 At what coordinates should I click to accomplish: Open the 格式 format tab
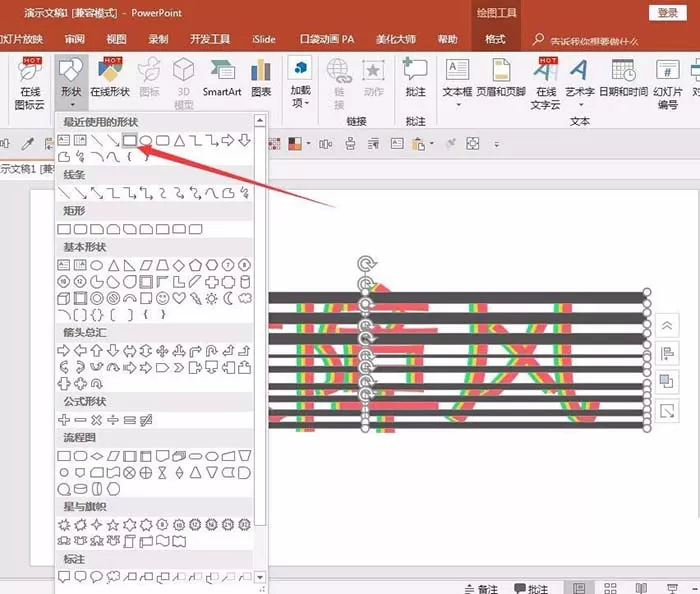click(x=495, y=39)
